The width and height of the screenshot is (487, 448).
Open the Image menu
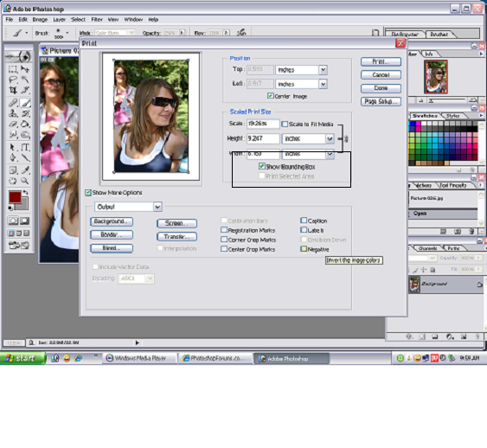[40, 20]
